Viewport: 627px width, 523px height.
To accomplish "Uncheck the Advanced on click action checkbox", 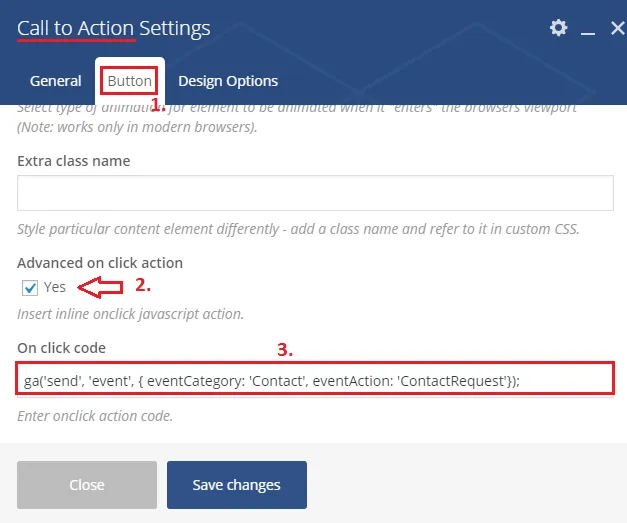I will click(x=30, y=288).
